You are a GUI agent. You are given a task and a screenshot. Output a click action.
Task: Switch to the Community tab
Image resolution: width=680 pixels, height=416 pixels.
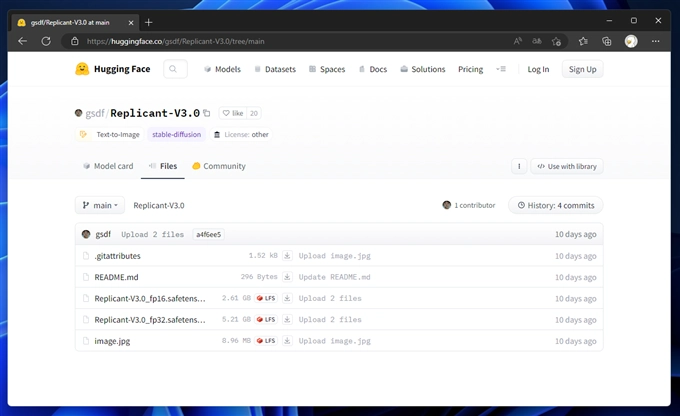tap(219, 166)
